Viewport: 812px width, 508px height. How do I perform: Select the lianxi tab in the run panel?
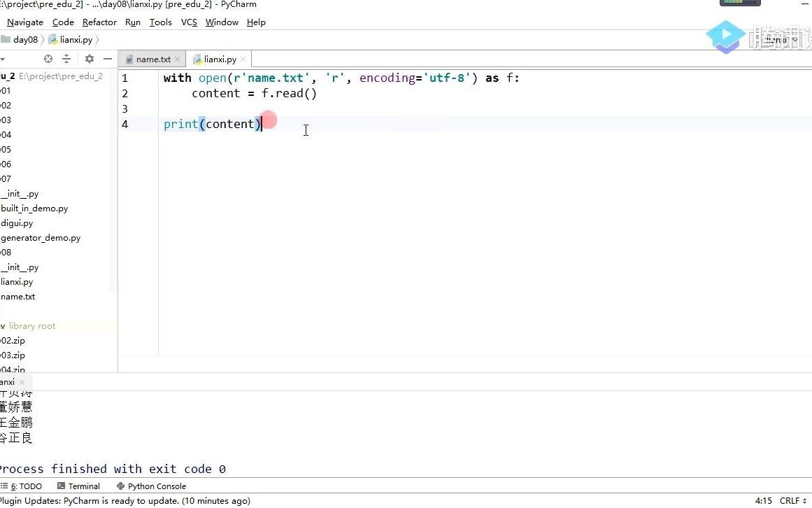point(7,382)
